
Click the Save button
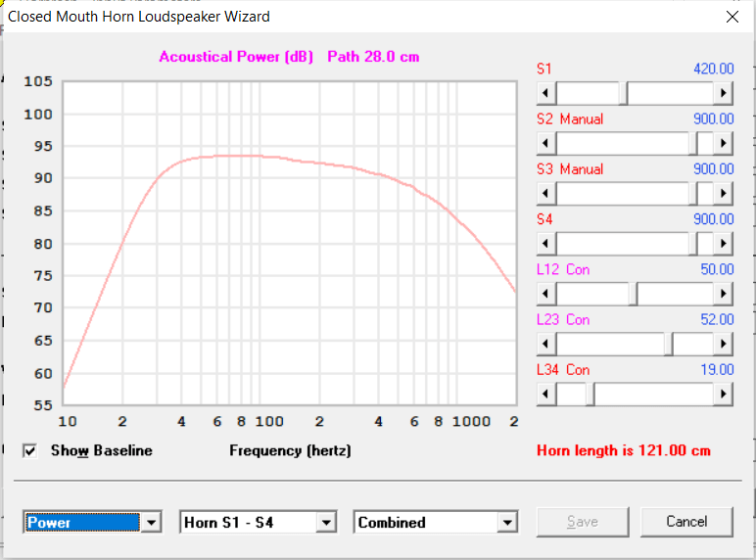(x=583, y=522)
